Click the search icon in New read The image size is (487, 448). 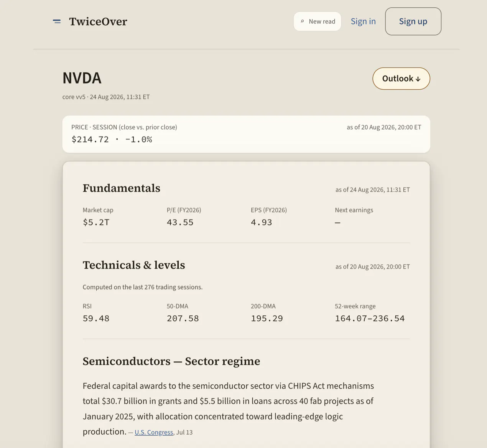[x=302, y=21]
